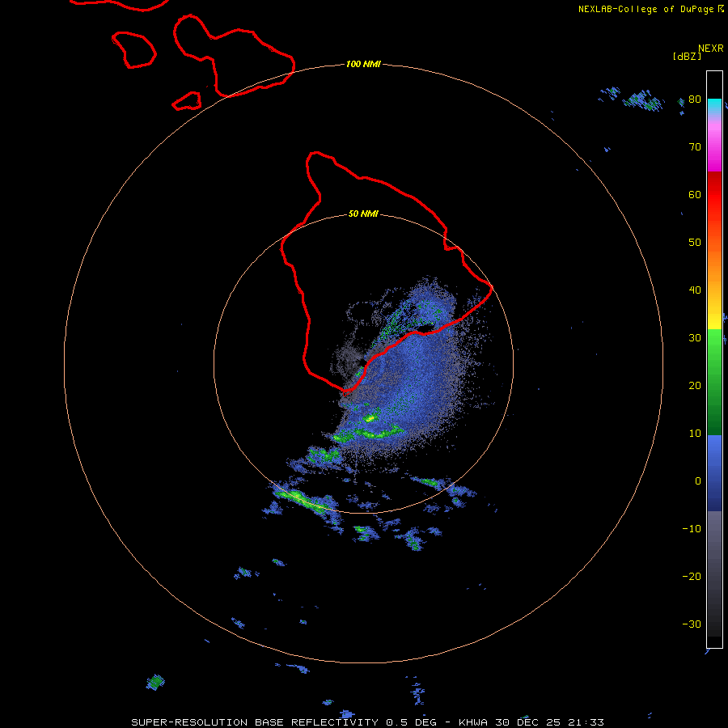Image resolution: width=728 pixels, height=728 pixels.
Task: Click the 30 value on the dBZ scale
Action: tap(695, 337)
